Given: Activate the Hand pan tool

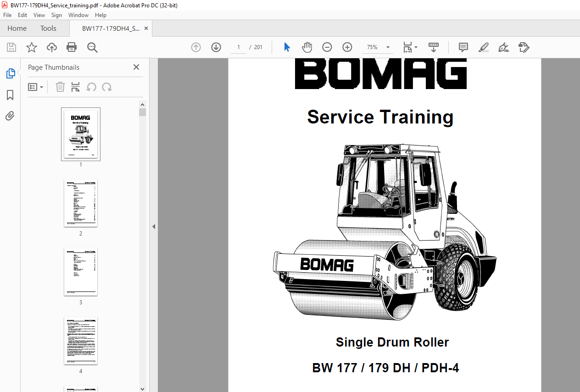Looking at the screenshot, I should [307, 47].
